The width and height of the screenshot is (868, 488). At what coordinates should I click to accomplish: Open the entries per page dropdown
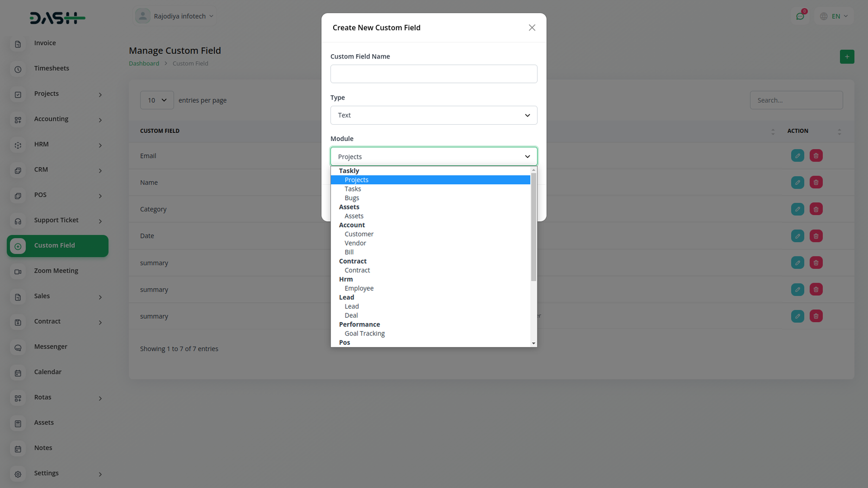157,100
